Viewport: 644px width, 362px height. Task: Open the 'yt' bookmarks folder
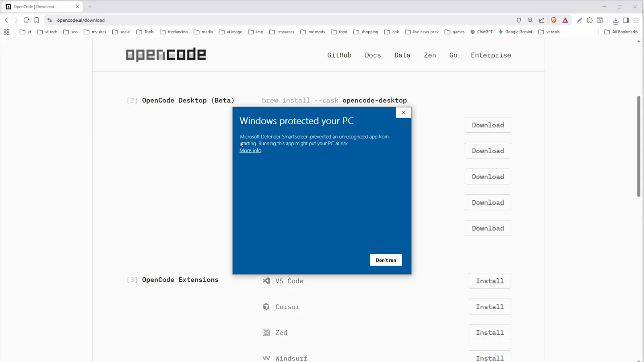tap(25, 32)
